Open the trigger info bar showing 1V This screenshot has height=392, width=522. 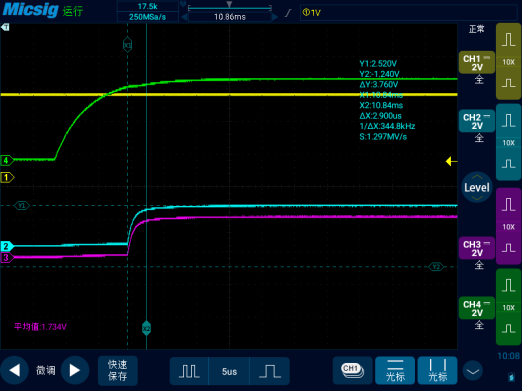pos(408,13)
